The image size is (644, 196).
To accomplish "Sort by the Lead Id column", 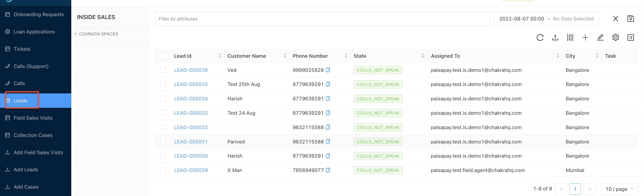I will tap(219, 56).
